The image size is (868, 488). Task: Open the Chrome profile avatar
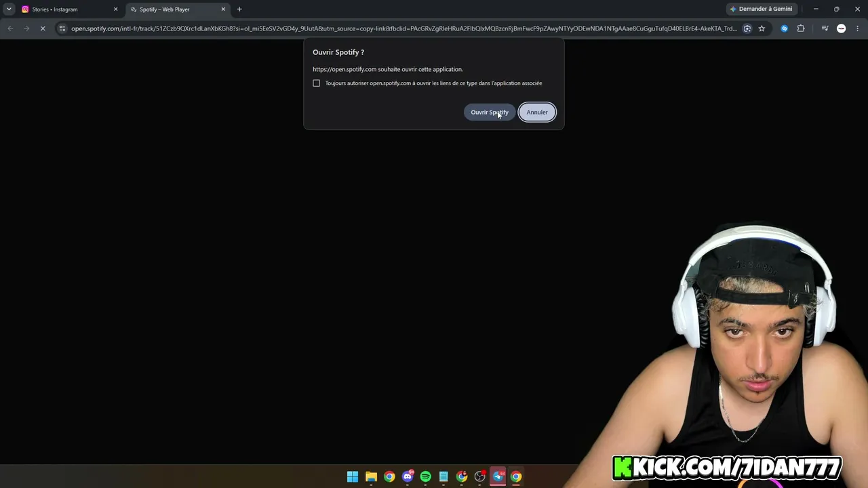842,28
